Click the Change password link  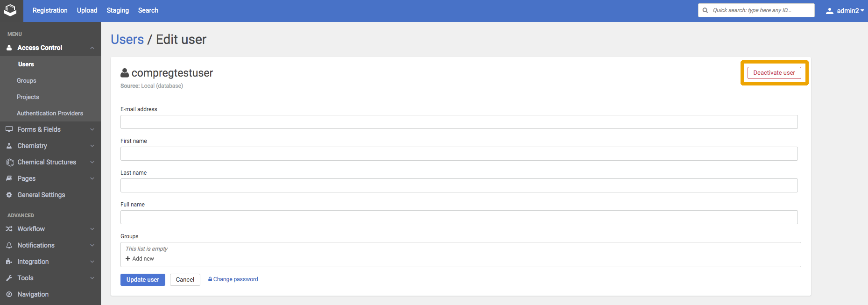(x=233, y=279)
